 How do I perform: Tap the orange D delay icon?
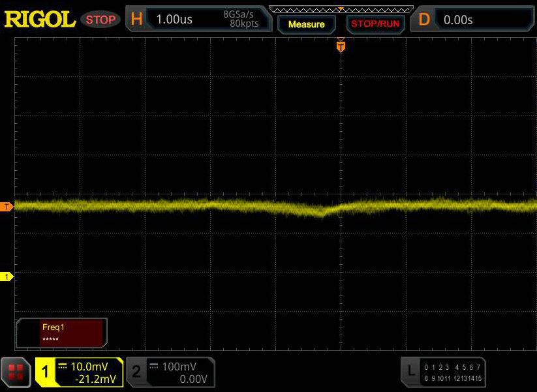424,20
